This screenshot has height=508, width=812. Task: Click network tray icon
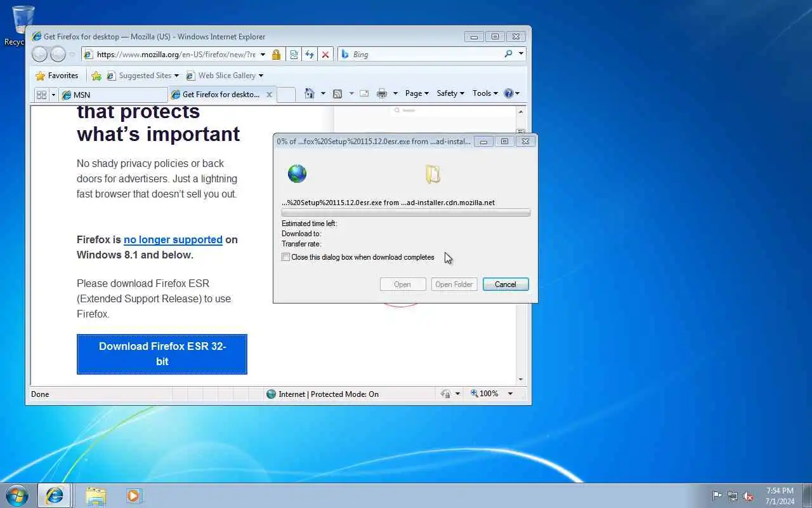(x=733, y=496)
